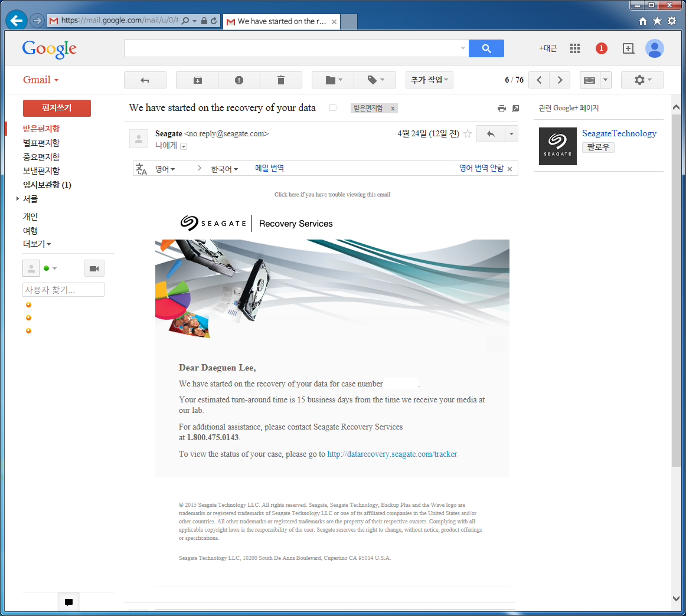The height and width of the screenshot is (616, 686).
Task: Open the 여행 label
Action: (x=30, y=230)
